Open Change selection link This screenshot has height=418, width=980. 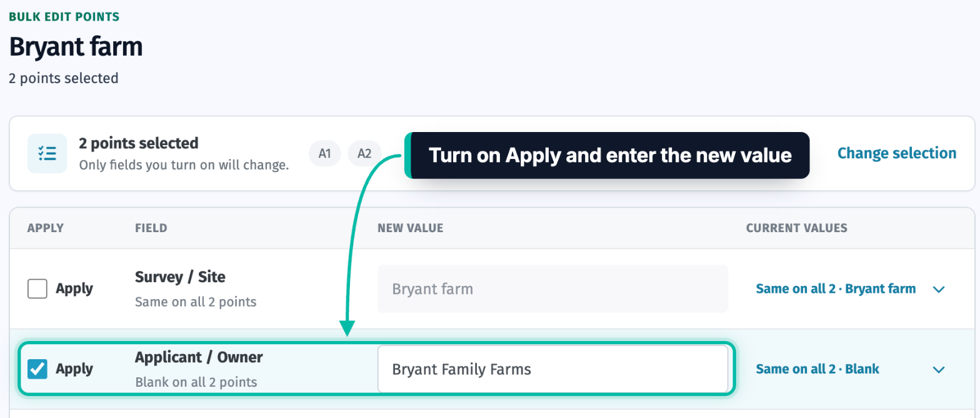[896, 153]
